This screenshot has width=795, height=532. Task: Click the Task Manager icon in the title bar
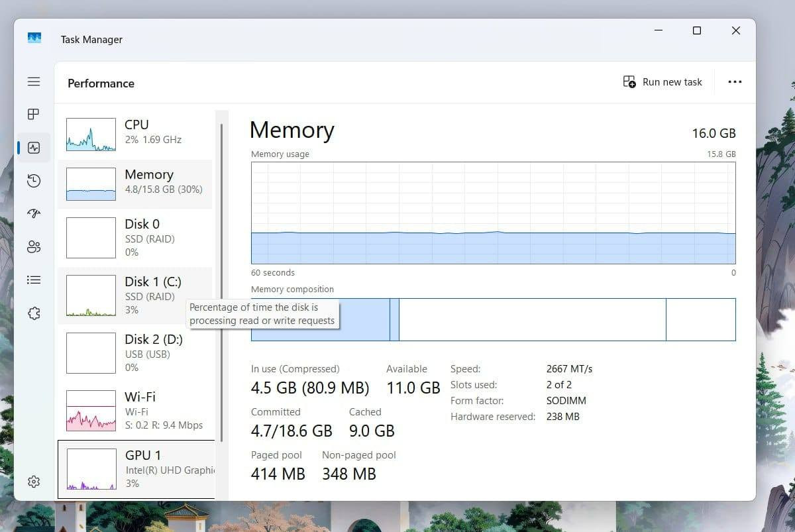coord(34,38)
